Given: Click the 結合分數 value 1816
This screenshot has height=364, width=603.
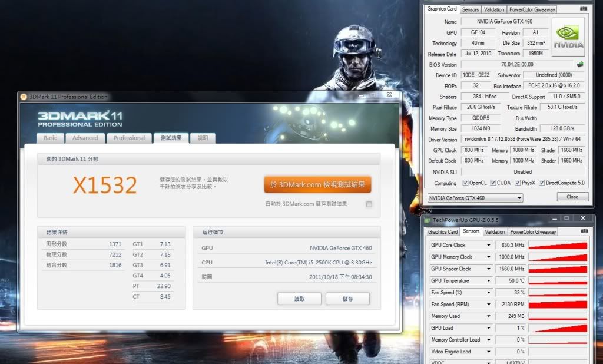Looking at the screenshot, I should [115, 265].
